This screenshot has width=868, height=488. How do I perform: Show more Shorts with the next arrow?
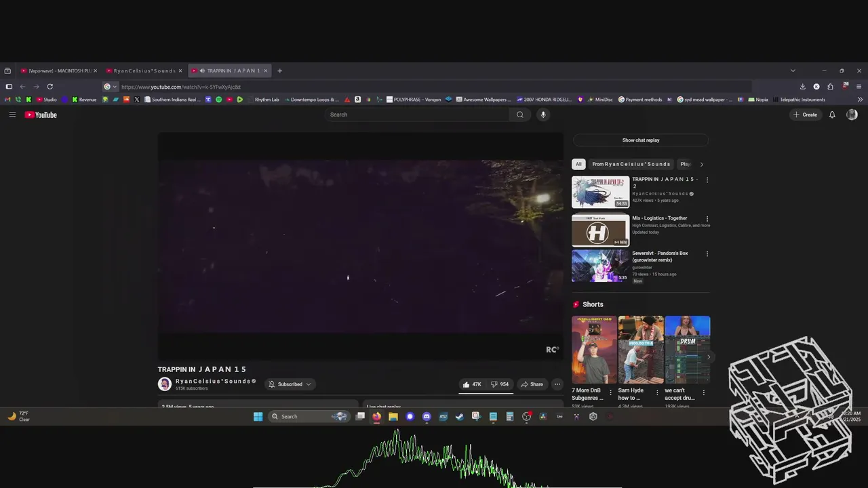point(708,357)
